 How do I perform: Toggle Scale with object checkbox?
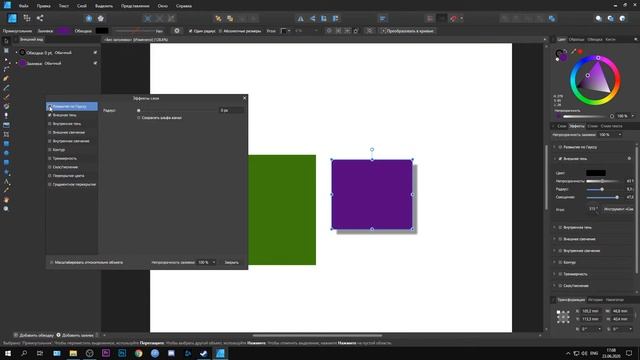51,262
